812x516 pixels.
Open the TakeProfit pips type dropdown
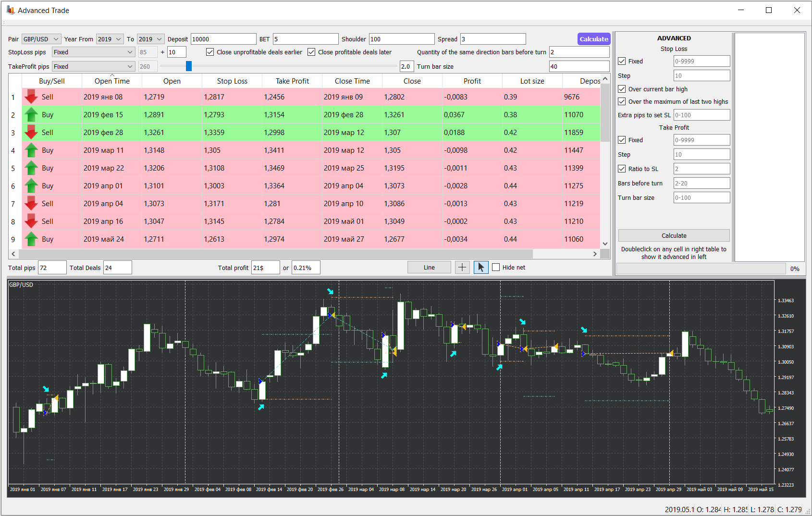point(93,66)
